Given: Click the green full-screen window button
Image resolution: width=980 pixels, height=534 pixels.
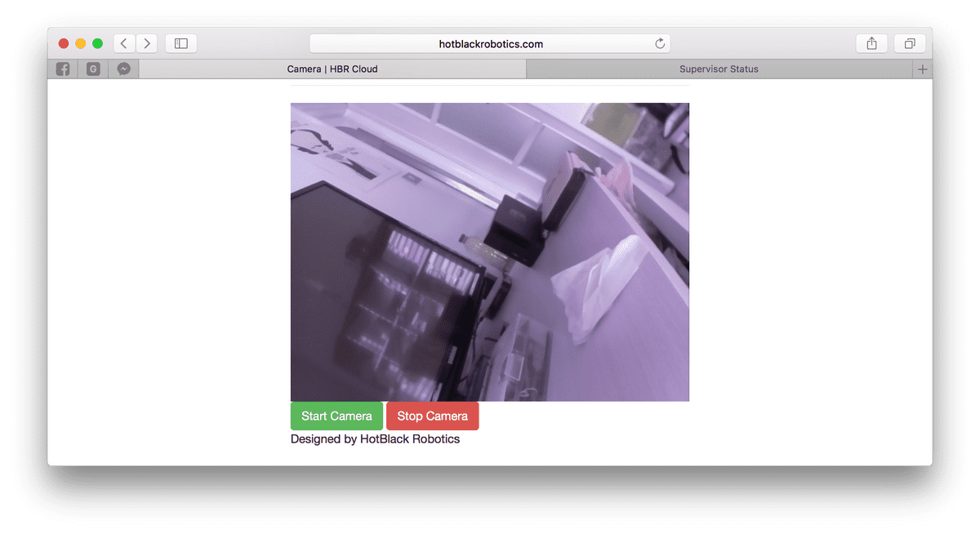Looking at the screenshot, I should pos(97,42).
